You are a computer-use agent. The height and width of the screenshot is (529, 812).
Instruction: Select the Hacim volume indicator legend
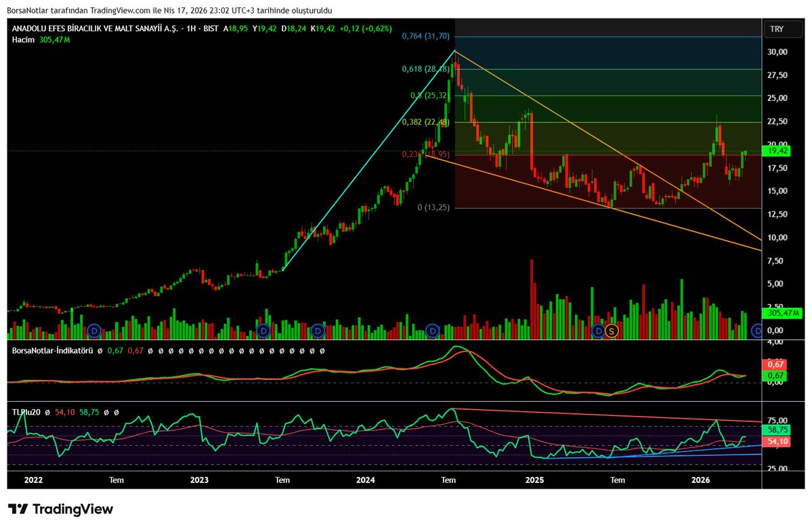pyautogui.click(x=23, y=40)
